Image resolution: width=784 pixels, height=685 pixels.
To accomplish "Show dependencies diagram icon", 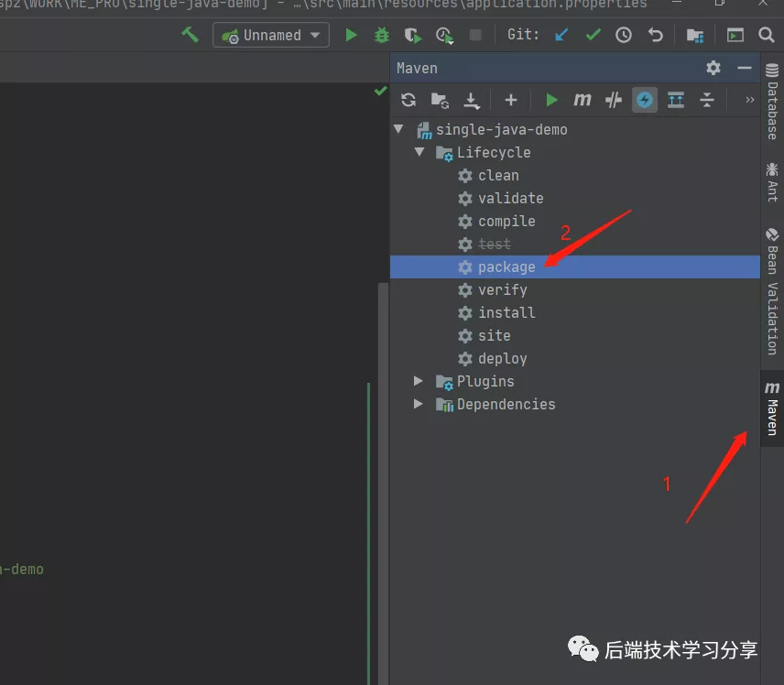I will point(676,100).
